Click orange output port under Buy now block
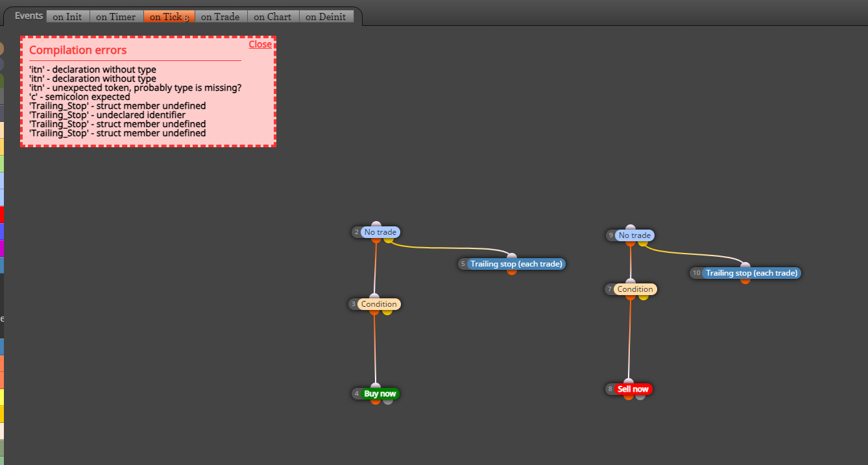This screenshot has height=465, width=868. [x=376, y=401]
